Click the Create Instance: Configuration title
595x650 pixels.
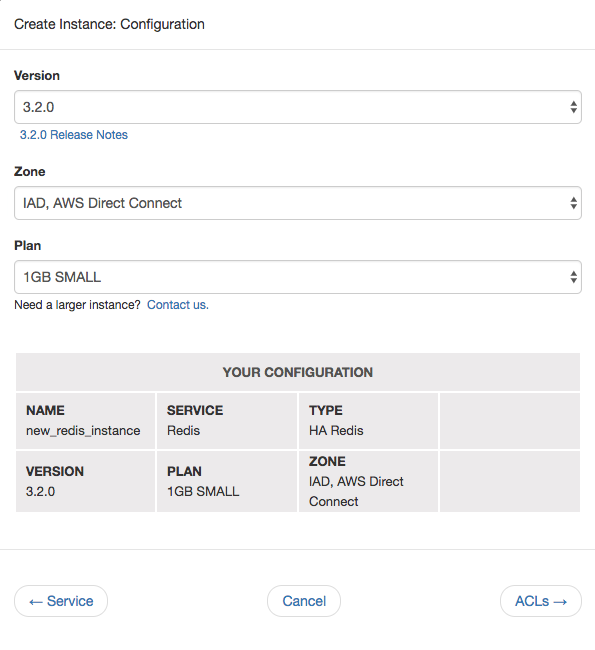click(109, 24)
